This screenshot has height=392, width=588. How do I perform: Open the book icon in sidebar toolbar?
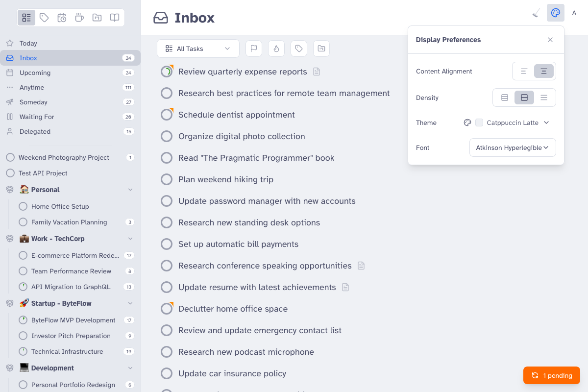(x=115, y=18)
